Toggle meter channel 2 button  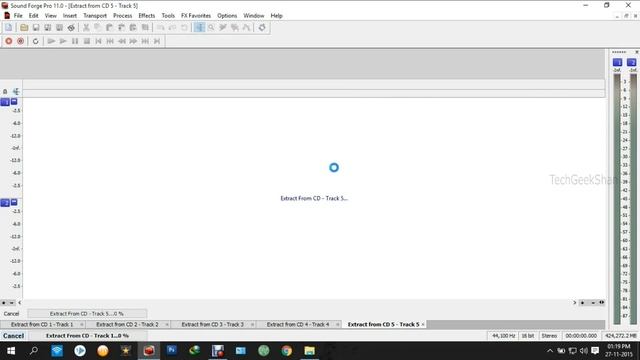click(631, 62)
